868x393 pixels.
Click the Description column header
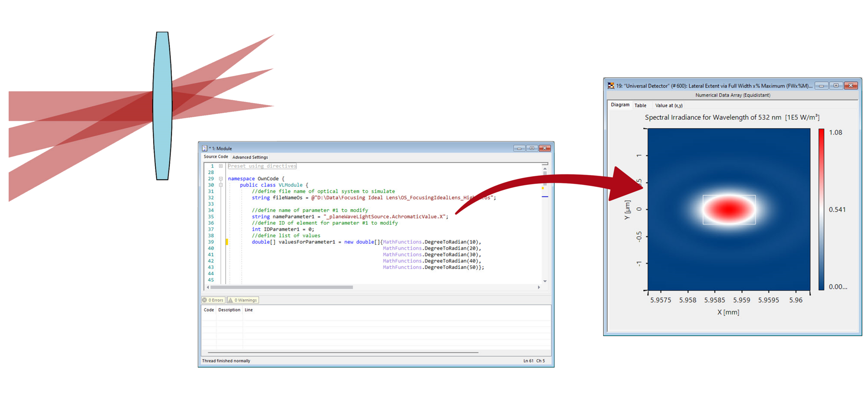click(229, 310)
